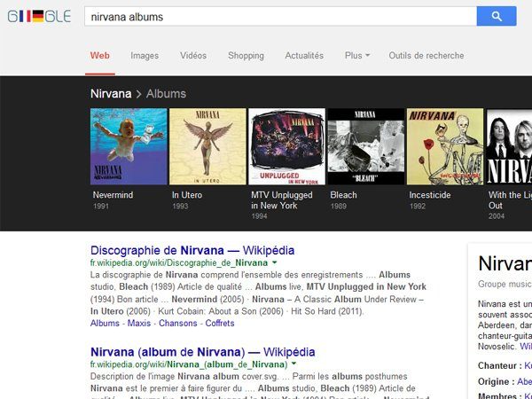532x399 pixels.
Task: Open the Coffrets sitelink
Action: (x=220, y=323)
